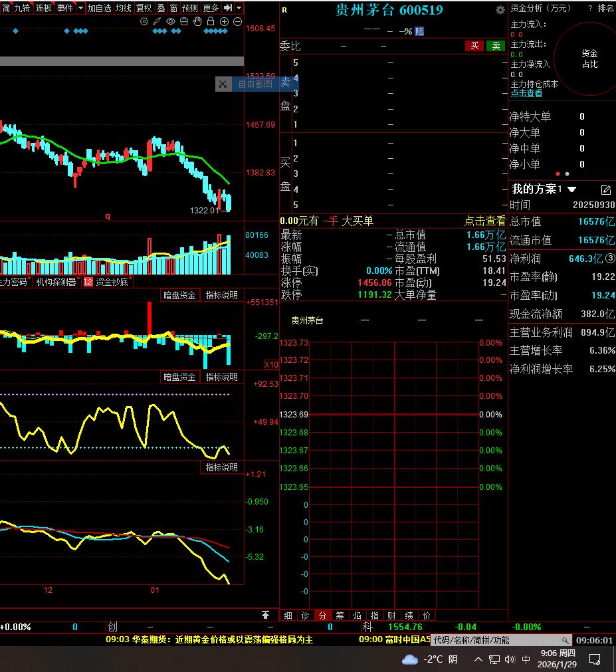
Task: Click the 叠 overlay toolbar item
Action: point(161,8)
